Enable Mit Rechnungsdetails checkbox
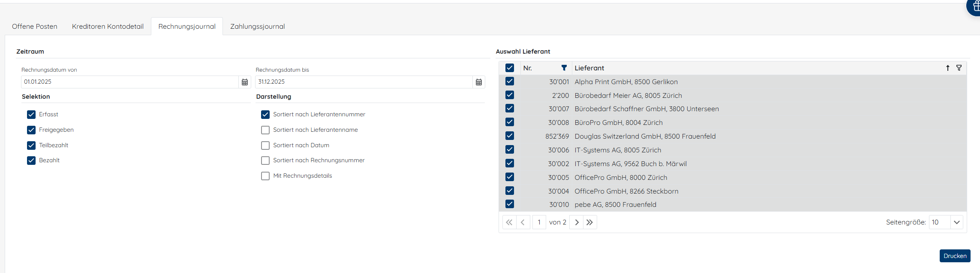Viewport: 980px width, 273px height. pos(265,176)
